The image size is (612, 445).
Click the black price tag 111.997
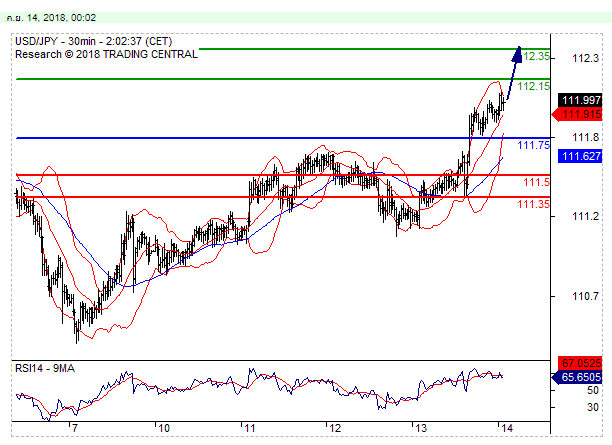point(580,100)
